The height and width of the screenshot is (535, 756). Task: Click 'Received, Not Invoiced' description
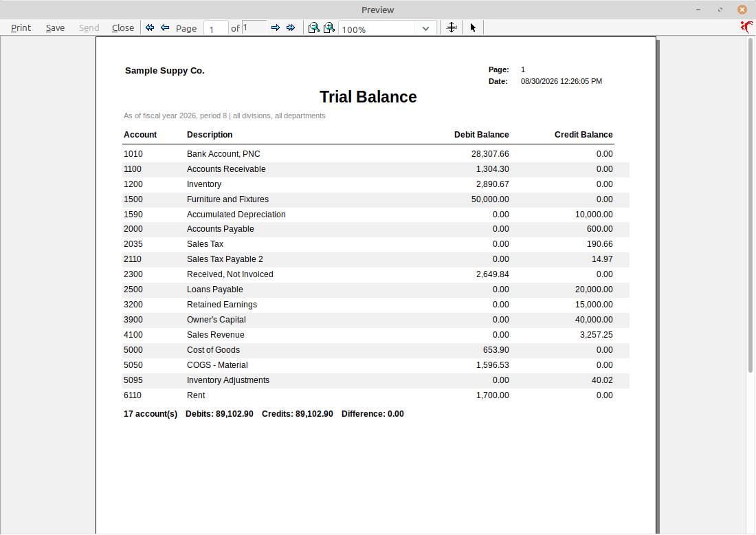coord(230,274)
